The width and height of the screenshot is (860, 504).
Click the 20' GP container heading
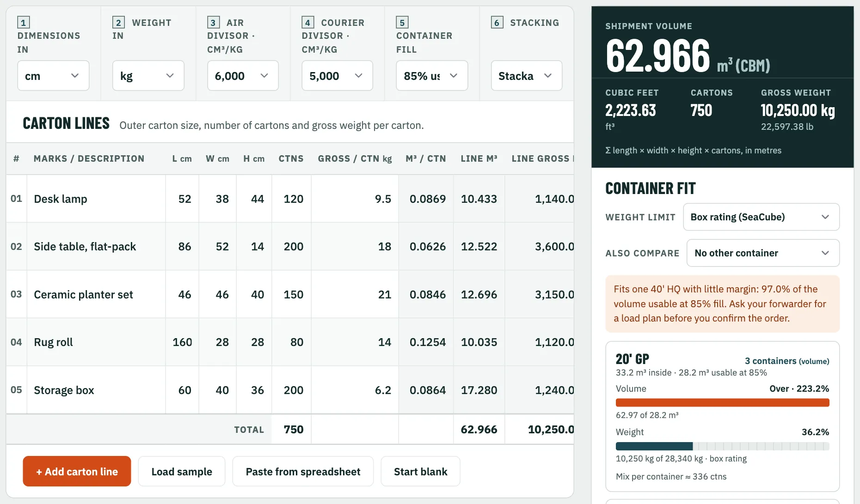point(633,359)
